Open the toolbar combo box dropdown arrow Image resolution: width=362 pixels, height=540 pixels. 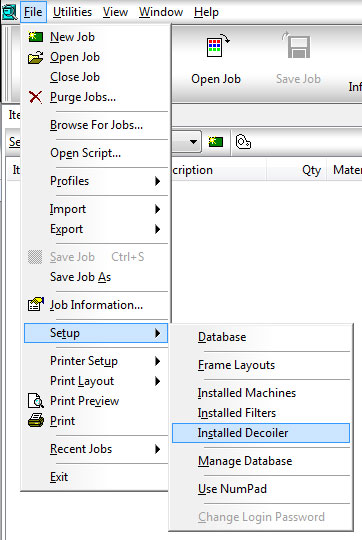[193, 142]
